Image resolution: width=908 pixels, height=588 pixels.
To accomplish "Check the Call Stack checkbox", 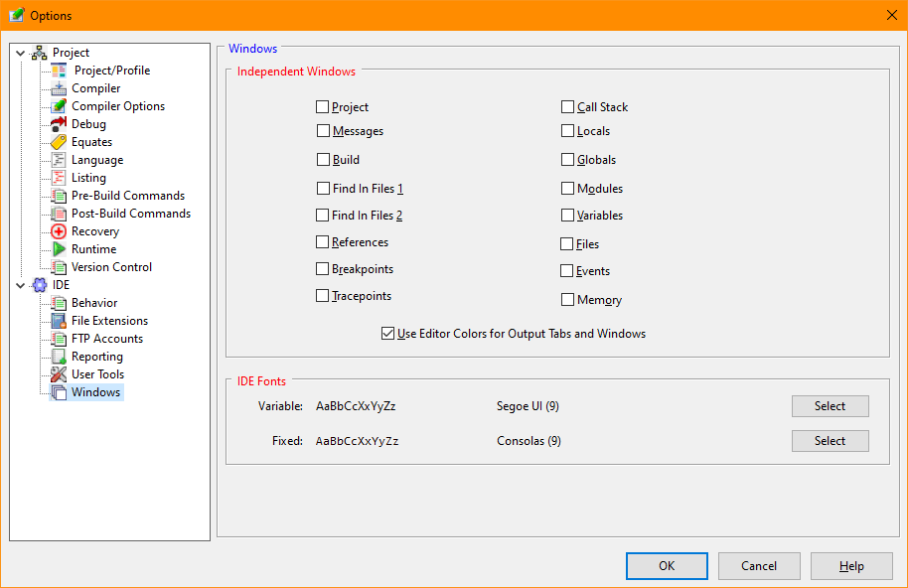I will click(569, 106).
